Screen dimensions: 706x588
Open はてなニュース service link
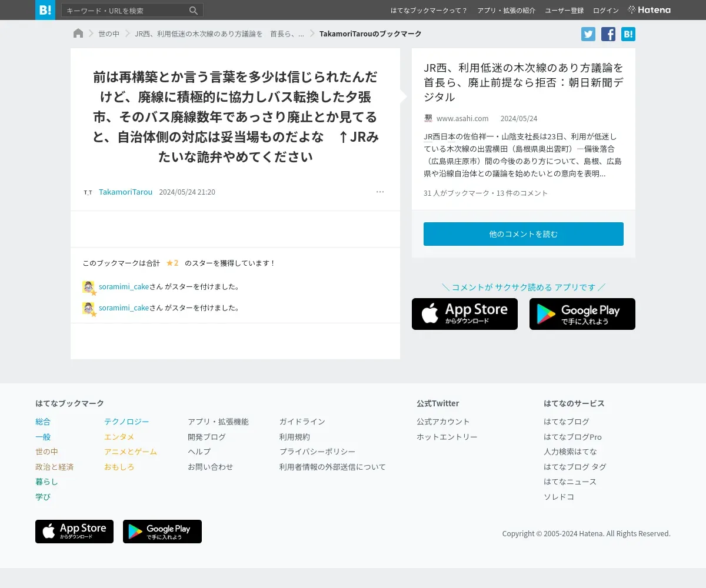[570, 482]
